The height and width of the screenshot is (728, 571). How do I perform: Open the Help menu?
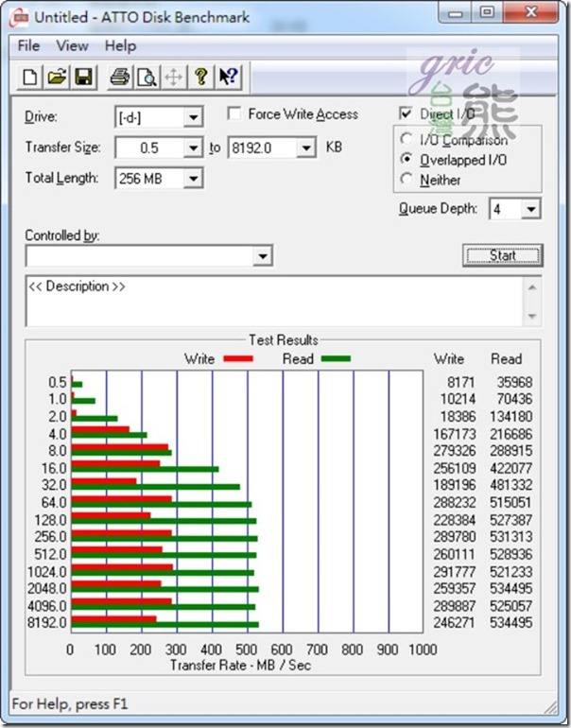click(x=120, y=46)
